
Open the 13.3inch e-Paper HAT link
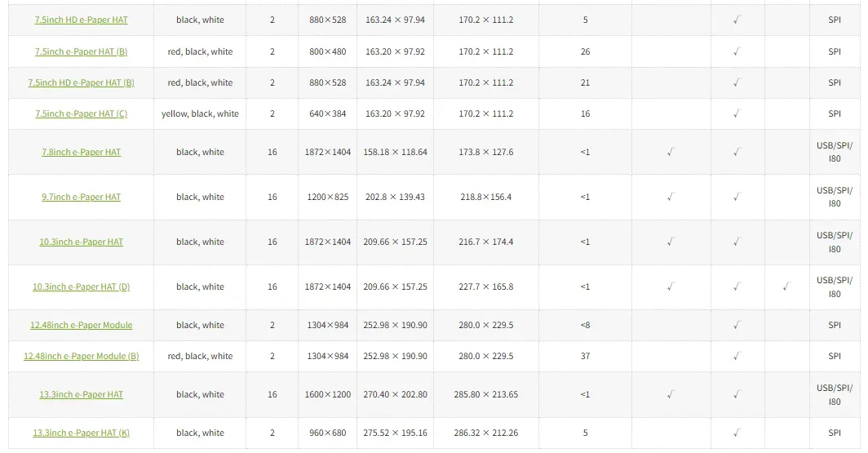pos(81,394)
